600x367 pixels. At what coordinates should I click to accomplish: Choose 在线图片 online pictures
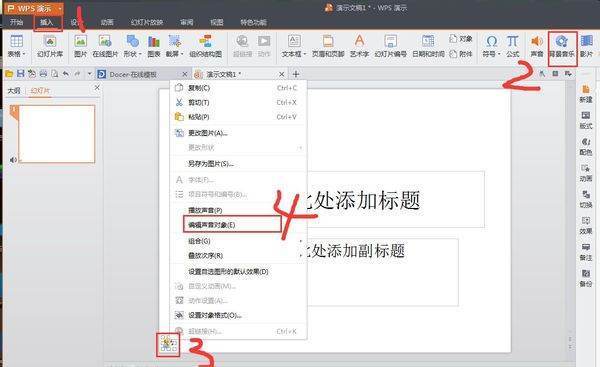(105, 46)
